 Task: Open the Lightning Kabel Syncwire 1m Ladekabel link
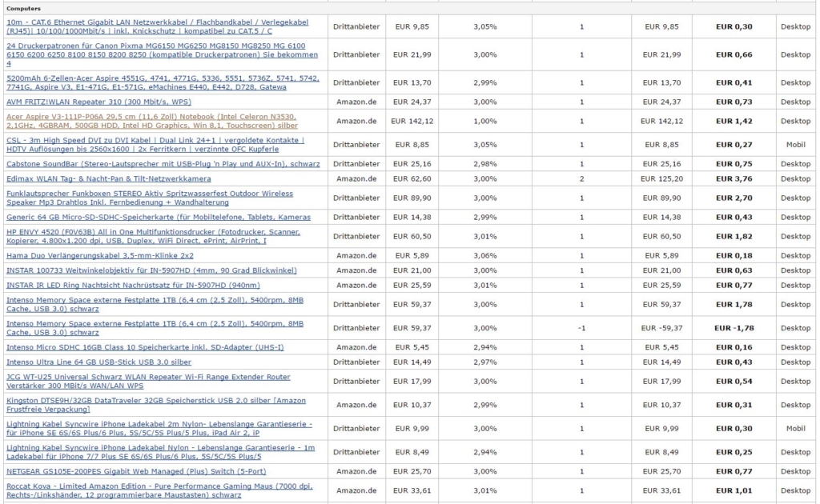point(160,452)
